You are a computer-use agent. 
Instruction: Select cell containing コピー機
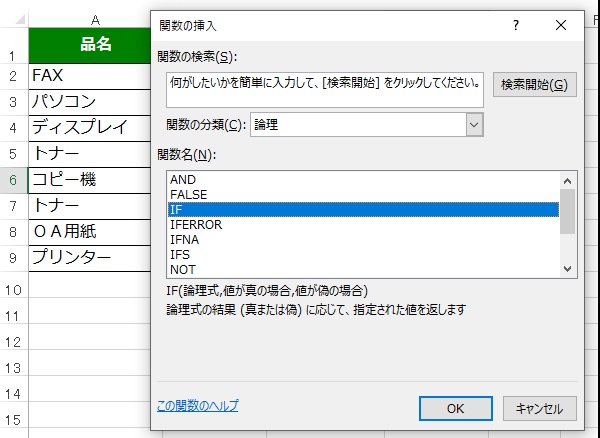coord(90,181)
